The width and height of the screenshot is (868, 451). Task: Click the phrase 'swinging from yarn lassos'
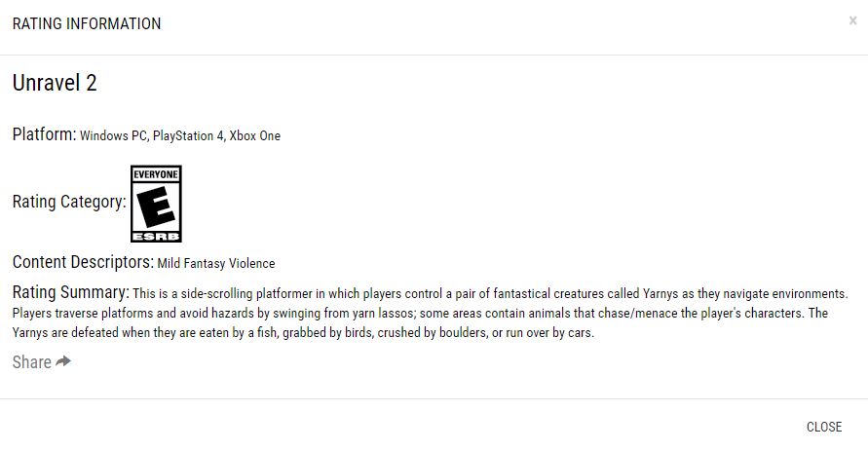343,314
